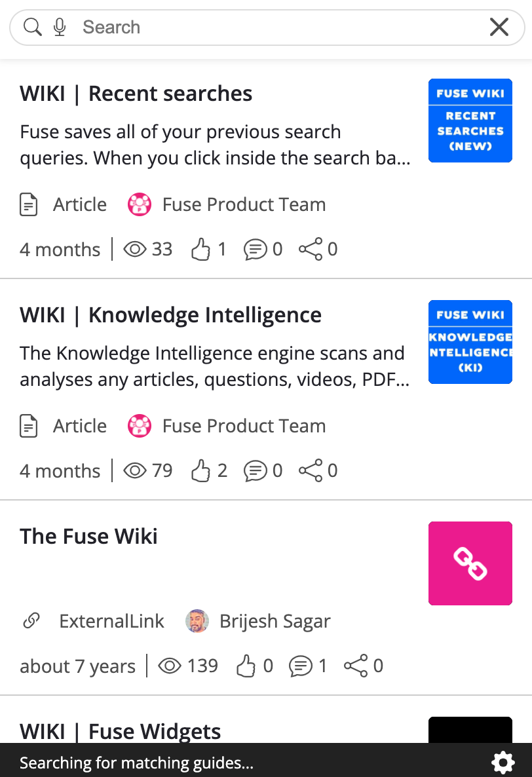Viewport: 532px width, 777px height.
Task: Click the share icon for Recent searches
Action: click(311, 249)
